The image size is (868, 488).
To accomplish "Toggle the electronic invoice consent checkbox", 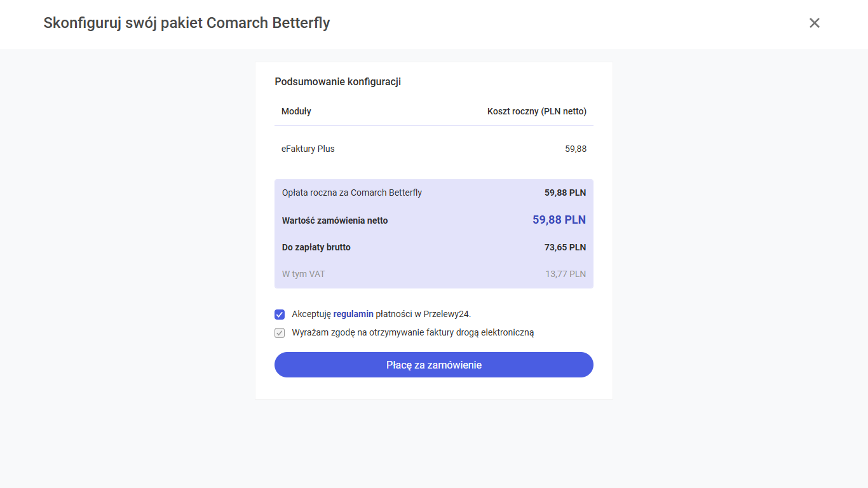I will [x=280, y=333].
